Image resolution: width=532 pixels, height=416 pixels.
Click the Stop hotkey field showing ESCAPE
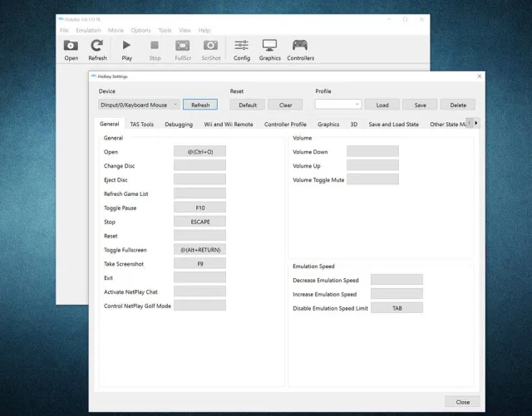[199, 222]
